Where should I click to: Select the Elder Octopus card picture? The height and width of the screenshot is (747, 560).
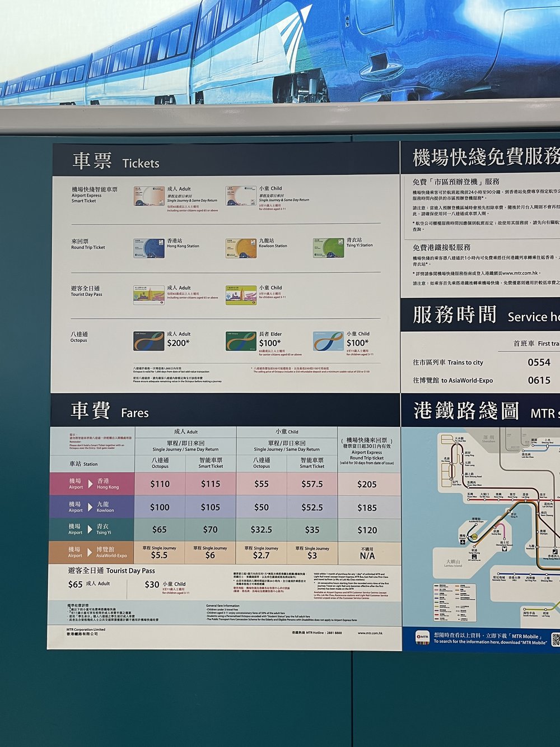(241, 341)
